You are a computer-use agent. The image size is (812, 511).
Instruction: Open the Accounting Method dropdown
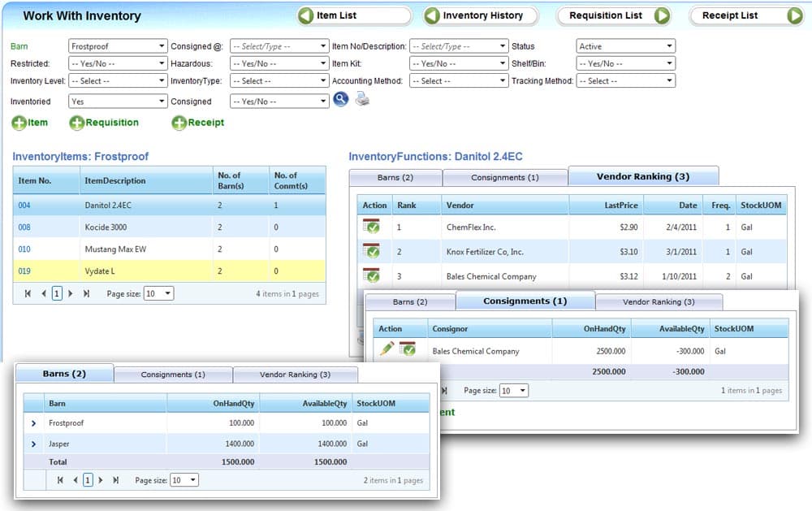tap(459, 81)
